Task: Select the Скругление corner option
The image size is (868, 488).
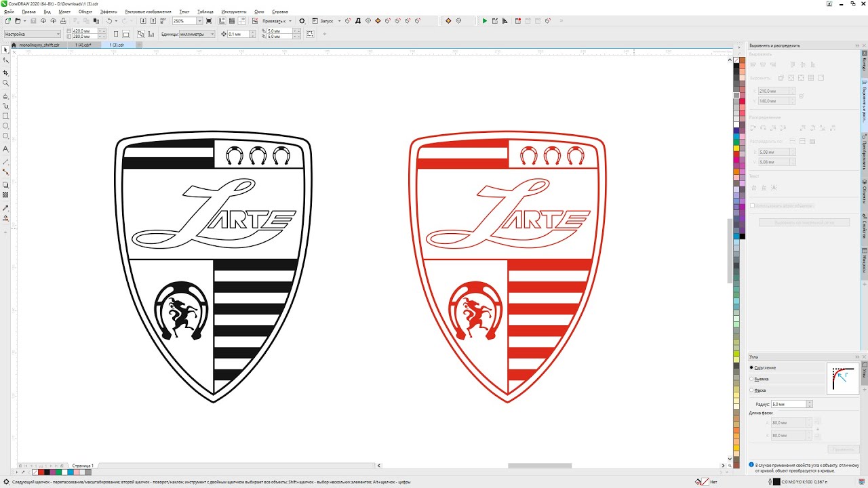Action: pos(751,367)
